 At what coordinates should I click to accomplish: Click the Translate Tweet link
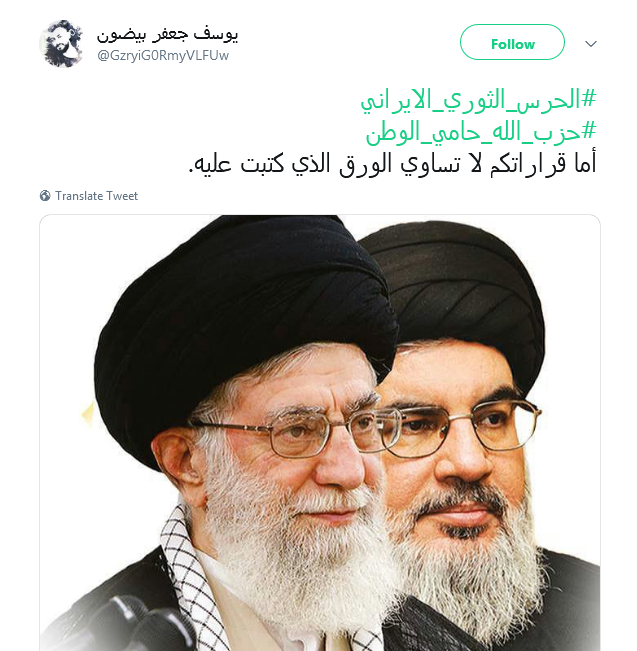pos(96,196)
